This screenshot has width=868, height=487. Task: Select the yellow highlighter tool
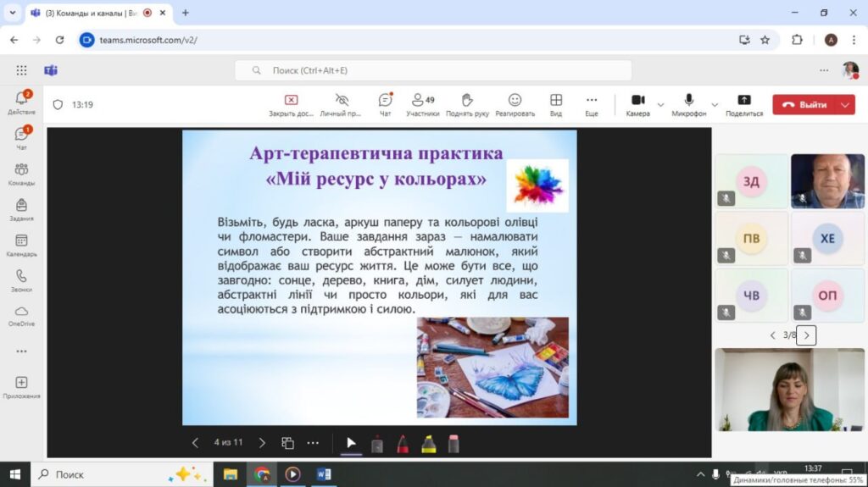click(429, 443)
